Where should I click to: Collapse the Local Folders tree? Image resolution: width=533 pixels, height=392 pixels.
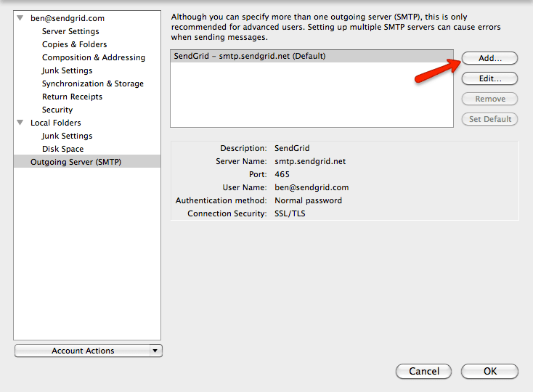[20, 122]
